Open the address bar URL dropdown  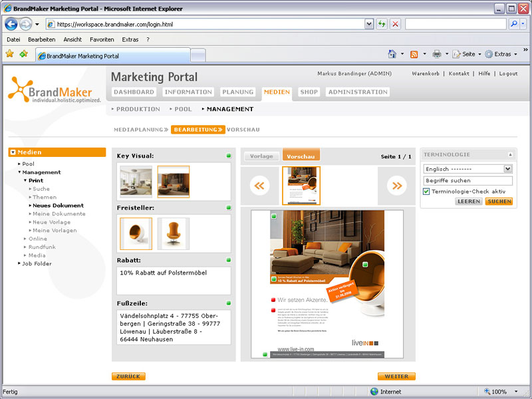pos(369,24)
